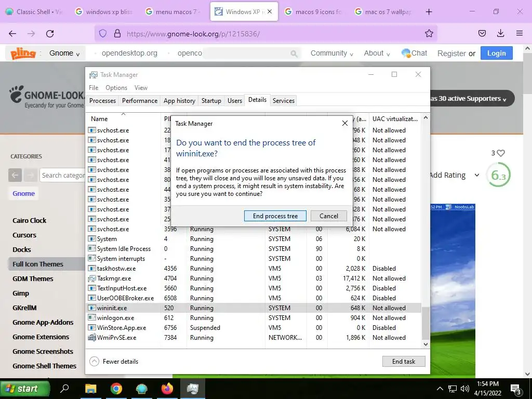Select the wininit.exe process row
Screen dimensions: 532x399
tap(254, 308)
